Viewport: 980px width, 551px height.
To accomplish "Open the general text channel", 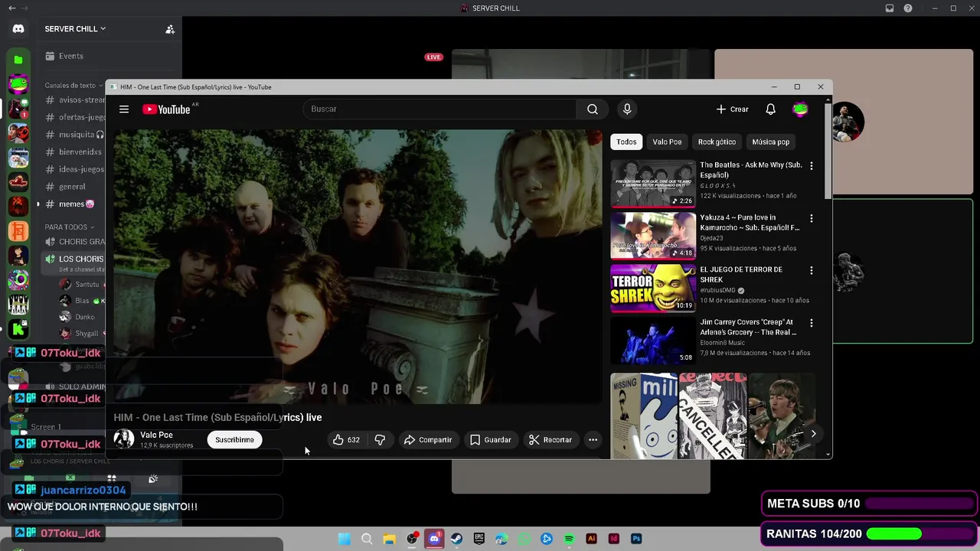I will click(73, 187).
